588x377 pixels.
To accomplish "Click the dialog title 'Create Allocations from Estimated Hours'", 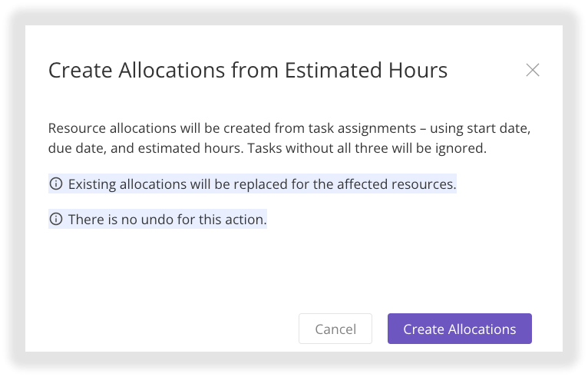I will [248, 70].
